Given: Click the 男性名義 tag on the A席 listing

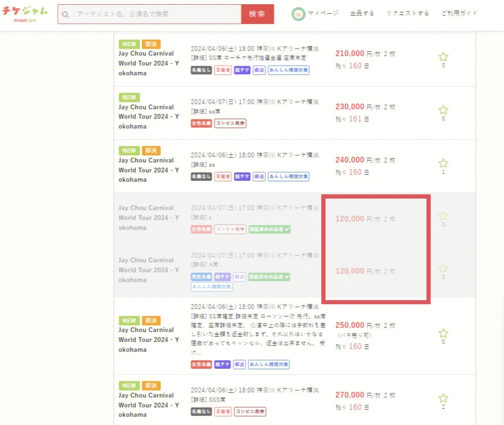Looking at the screenshot, I should pyautogui.click(x=201, y=277).
